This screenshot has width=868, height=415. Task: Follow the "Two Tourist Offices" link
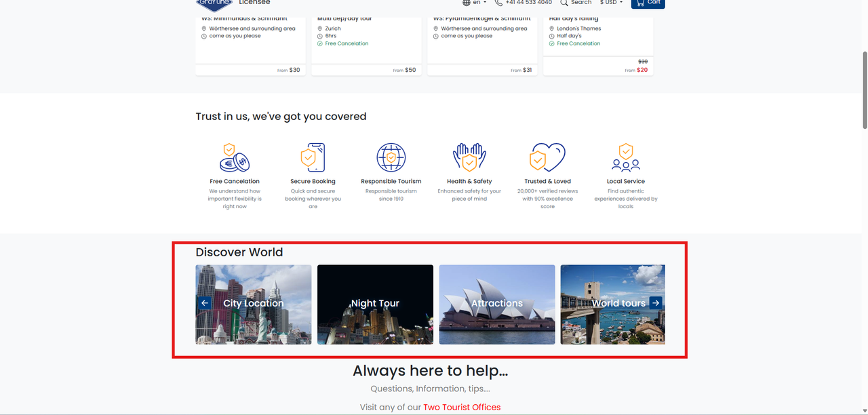click(462, 408)
